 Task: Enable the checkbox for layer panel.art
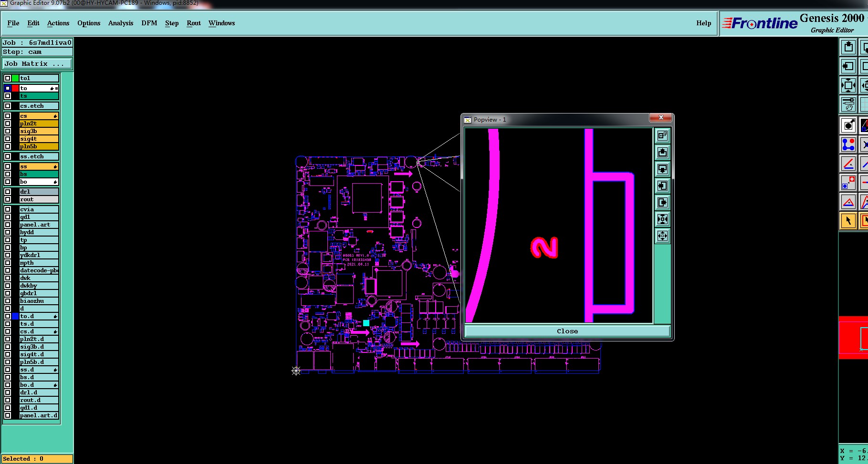click(x=8, y=225)
